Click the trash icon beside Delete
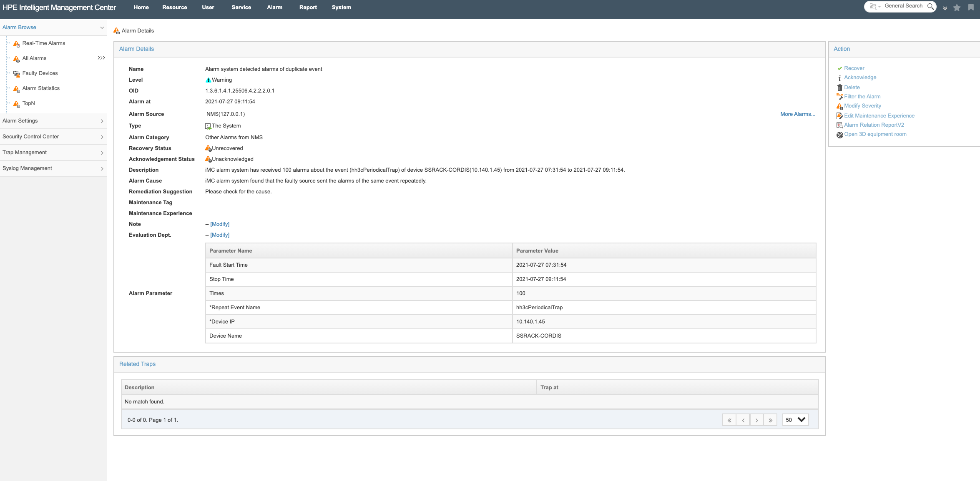The width and height of the screenshot is (980, 481). [840, 88]
